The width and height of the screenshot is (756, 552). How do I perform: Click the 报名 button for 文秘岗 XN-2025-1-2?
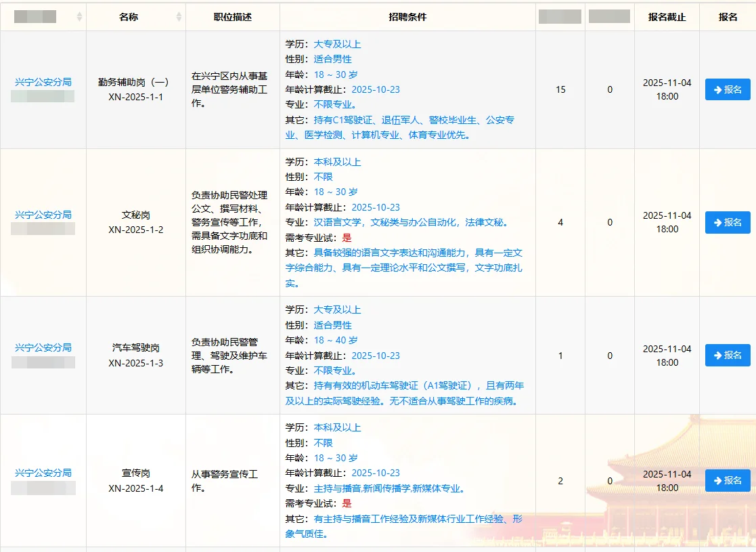pyautogui.click(x=728, y=222)
